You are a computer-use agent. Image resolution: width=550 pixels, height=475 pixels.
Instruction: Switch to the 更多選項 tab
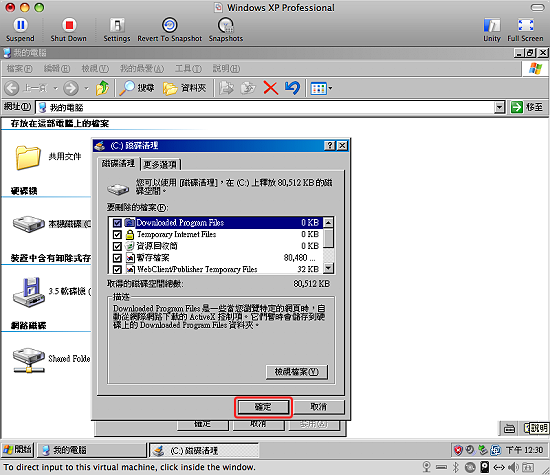161,164
